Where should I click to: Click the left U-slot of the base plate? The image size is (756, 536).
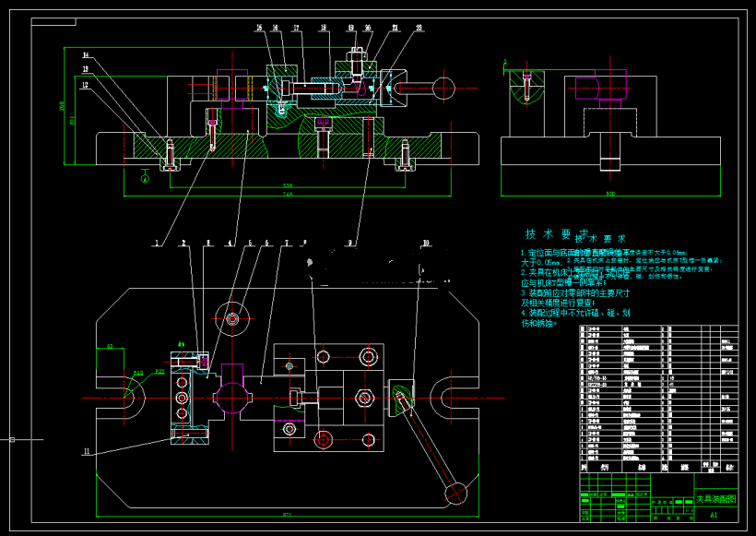pyautogui.click(x=121, y=398)
